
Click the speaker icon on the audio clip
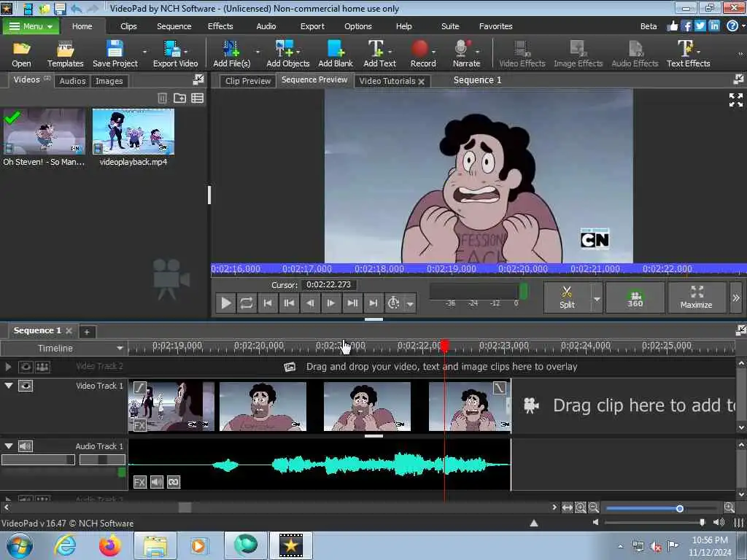coord(157,482)
